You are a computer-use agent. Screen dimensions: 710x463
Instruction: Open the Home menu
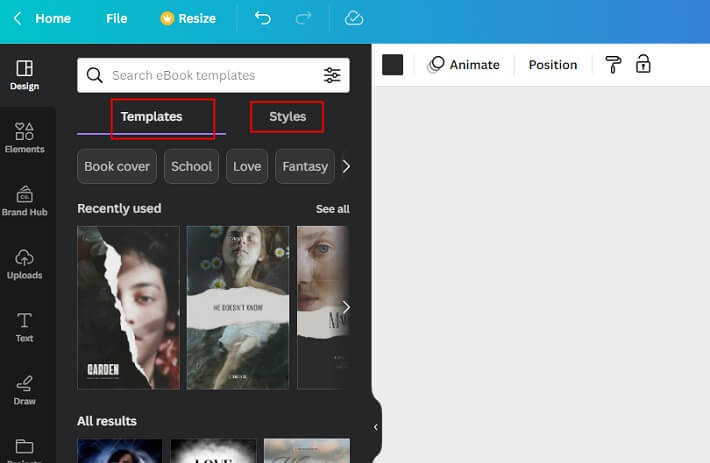[x=53, y=19]
